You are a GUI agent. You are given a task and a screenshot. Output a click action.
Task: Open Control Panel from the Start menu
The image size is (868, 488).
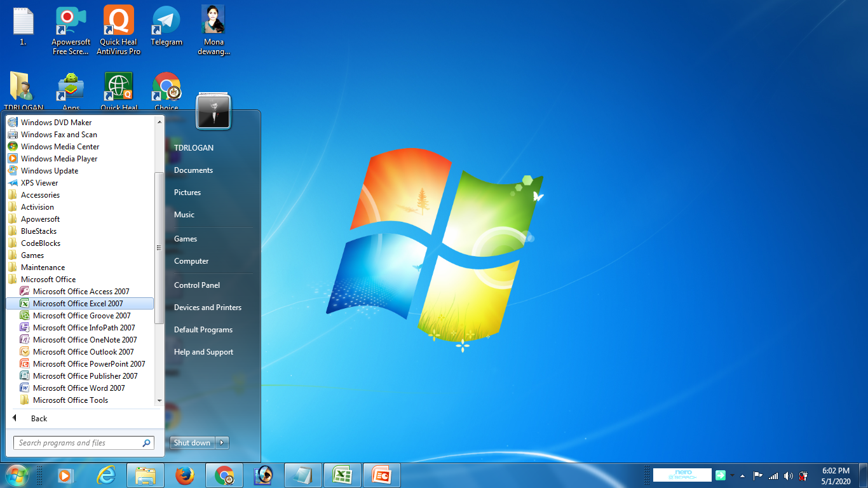click(x=197, y=285)
